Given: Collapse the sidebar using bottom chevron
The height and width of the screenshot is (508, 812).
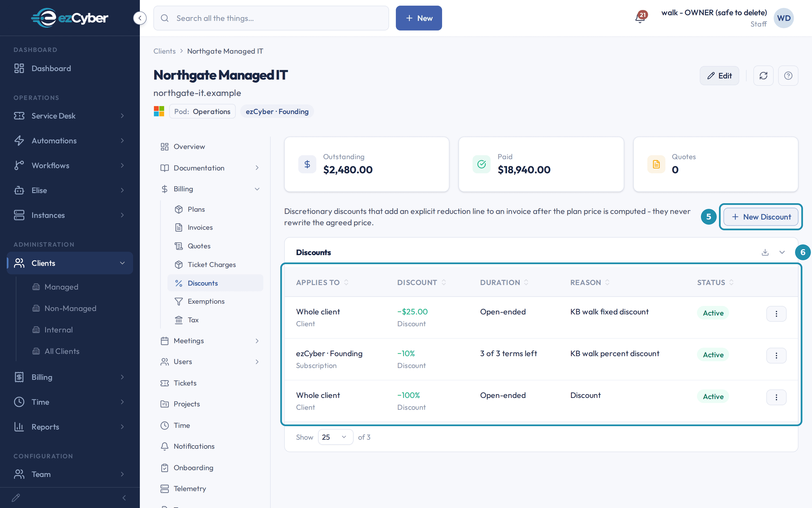Looking at the screenshot, I should tap(124, 498).
